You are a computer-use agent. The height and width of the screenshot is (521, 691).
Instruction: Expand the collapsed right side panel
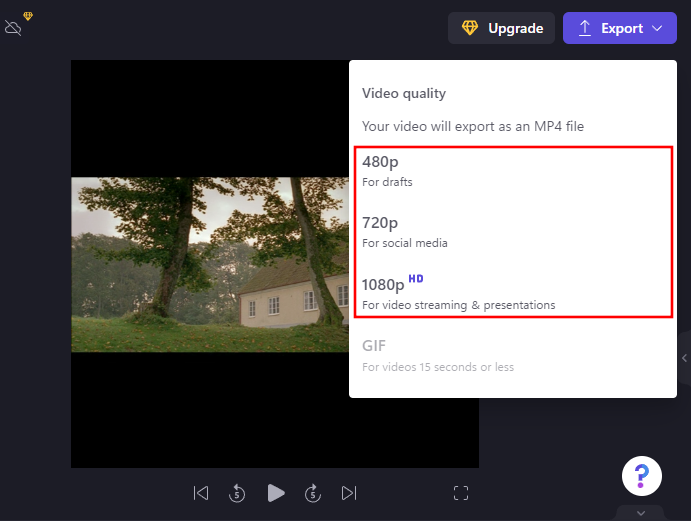[x=684, y=358]
